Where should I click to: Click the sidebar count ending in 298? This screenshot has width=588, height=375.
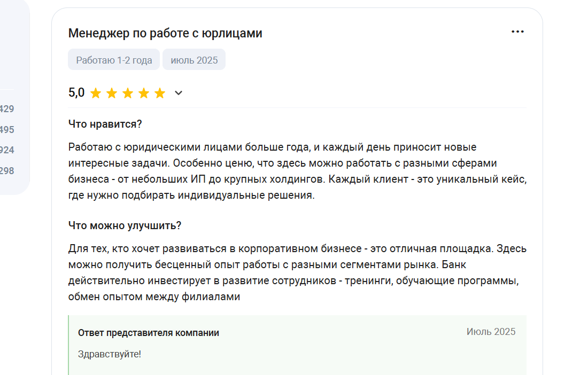[x=7, y=171]
